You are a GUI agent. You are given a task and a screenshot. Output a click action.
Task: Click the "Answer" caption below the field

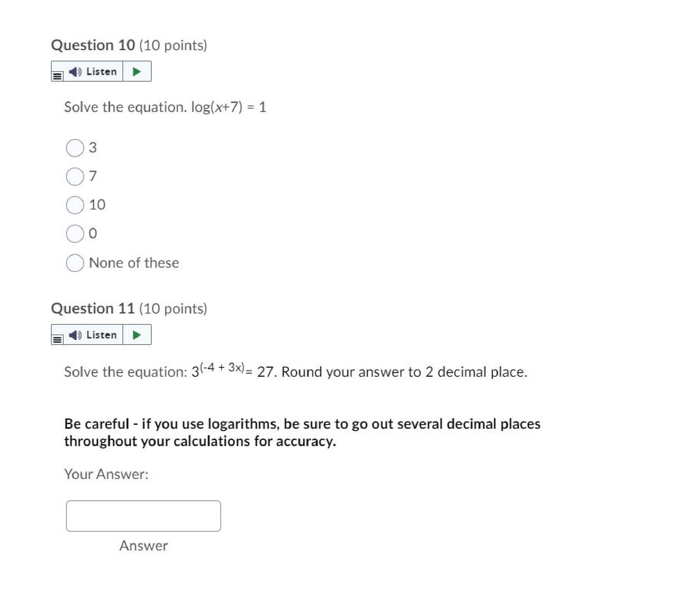[143, 545]
